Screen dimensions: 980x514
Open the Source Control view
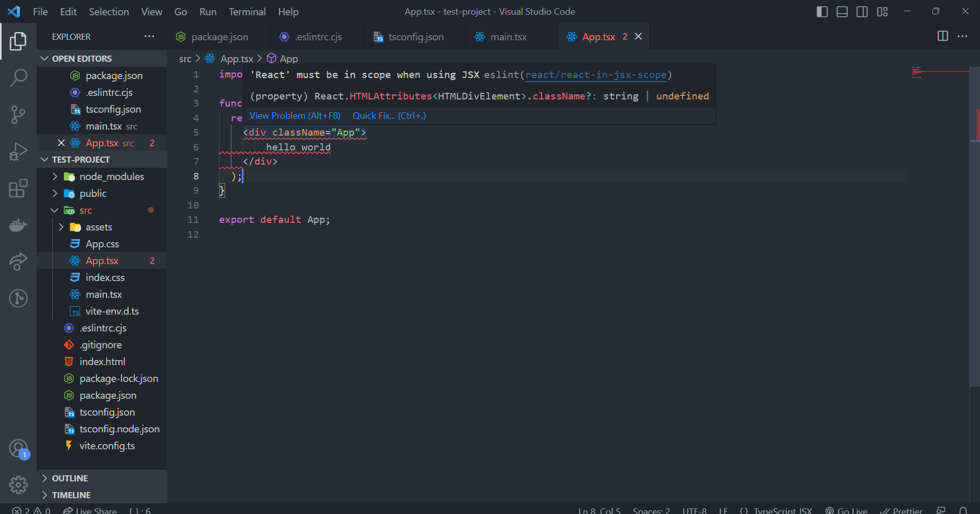click(18, 115)
